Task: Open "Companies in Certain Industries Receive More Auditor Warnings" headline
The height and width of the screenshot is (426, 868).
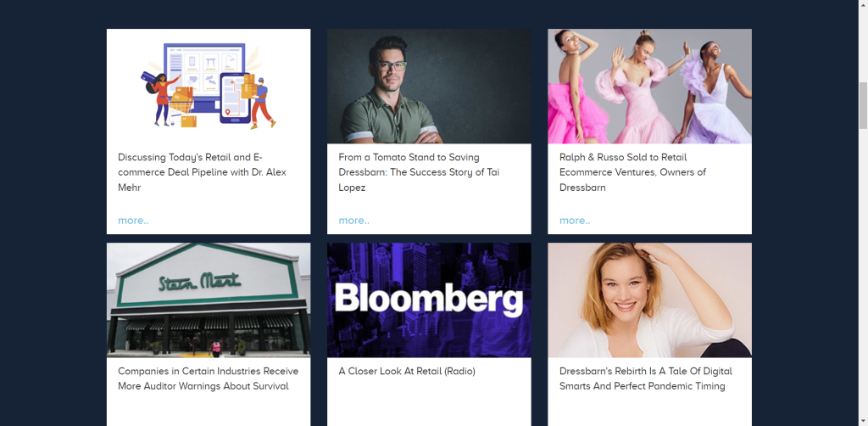Action: click(209, 378)
